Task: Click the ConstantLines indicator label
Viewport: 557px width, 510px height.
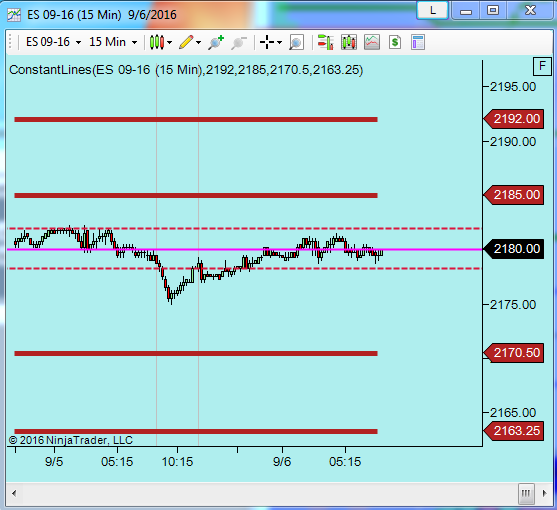Action: pyautogui.click(x=186, y=70)
